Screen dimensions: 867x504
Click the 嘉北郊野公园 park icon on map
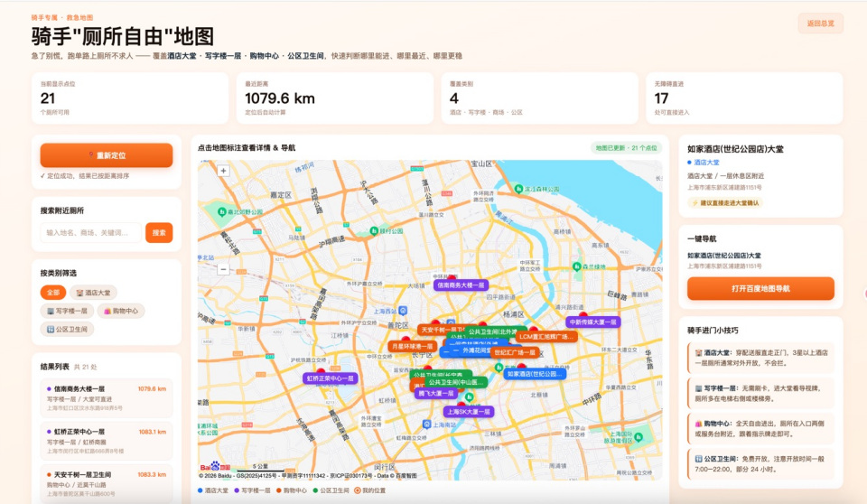click(x=222, y=212)
